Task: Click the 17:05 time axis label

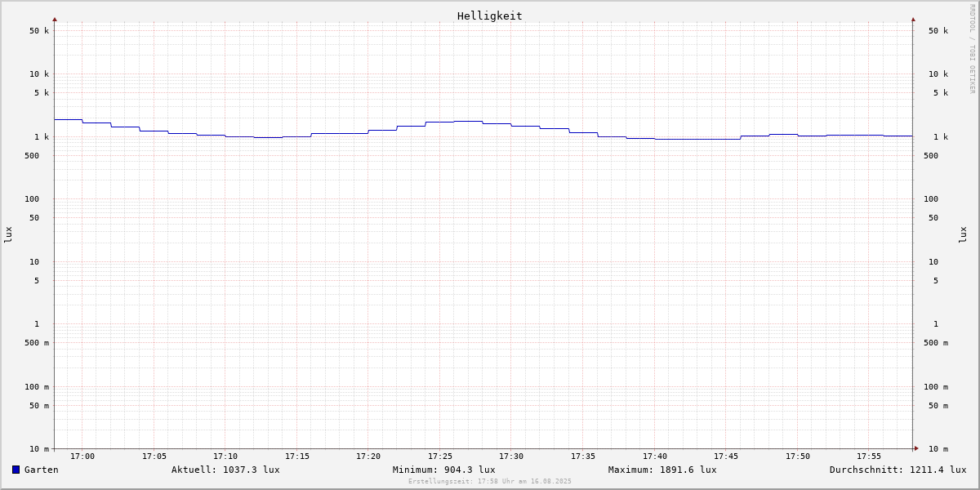Action: 154,457
